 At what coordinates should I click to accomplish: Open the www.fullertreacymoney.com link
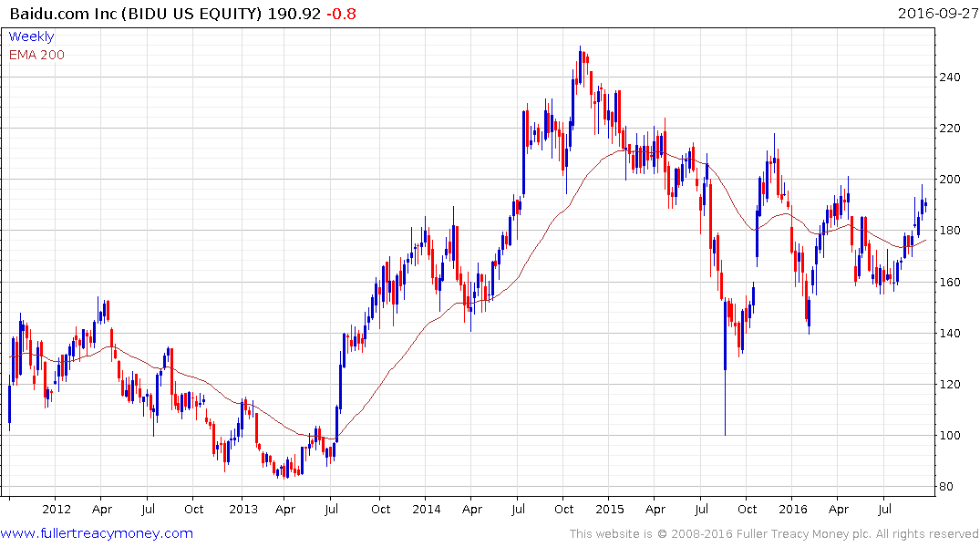click(97, 533)
